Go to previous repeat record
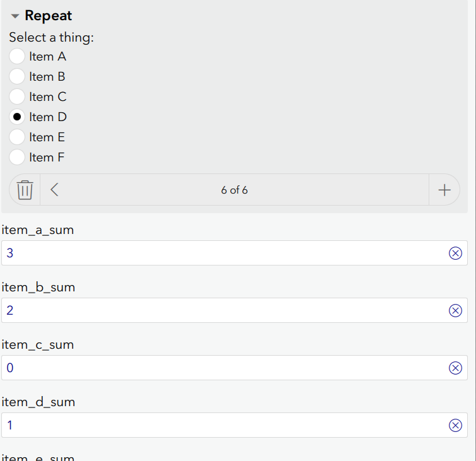 54,190
